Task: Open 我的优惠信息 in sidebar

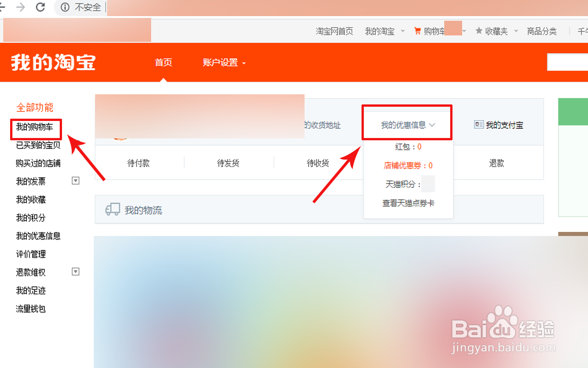Action: 38,236
